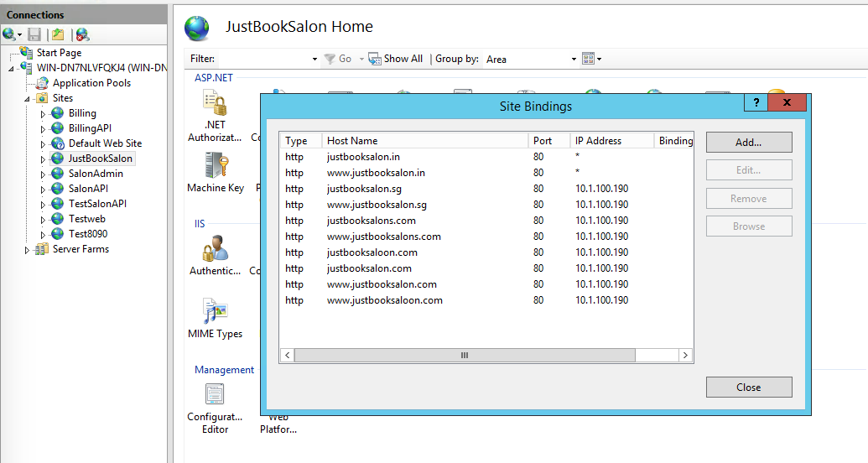This screenshot has height=463, width=868.
Task: Select Default Web Site in the tree
Action: (x=105, y=143)
